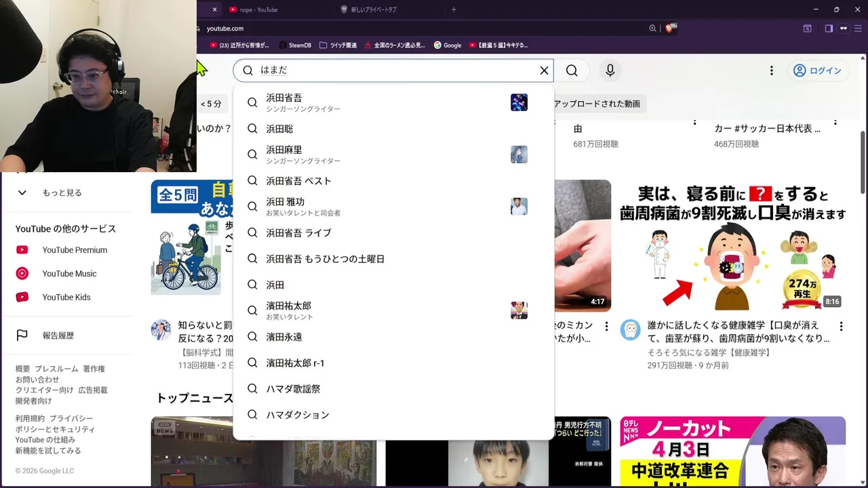The width and height of the screenshot is (868, 488).
Task: Open the ノーカット 4月3日 news thumbnail
Action: pyautogui.click(x=732, y=451)
